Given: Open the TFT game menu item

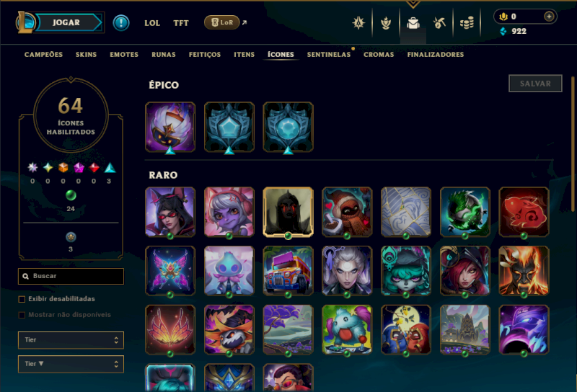Looking at the screenshot, I should pyautogui.click(x=181, y=23).
